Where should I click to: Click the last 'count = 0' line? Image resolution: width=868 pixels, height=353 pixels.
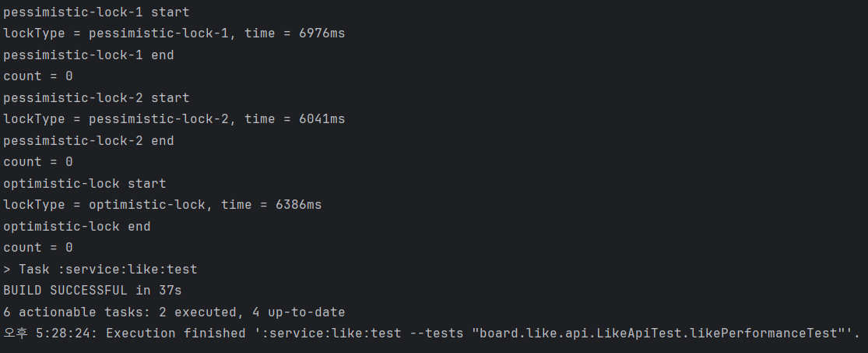click(37, 248)
